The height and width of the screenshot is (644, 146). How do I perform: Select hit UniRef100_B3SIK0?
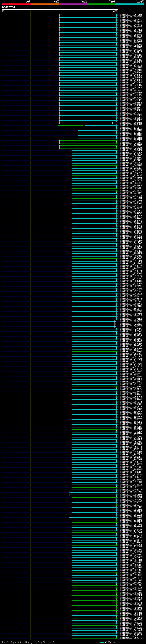(x=131, y=133)
